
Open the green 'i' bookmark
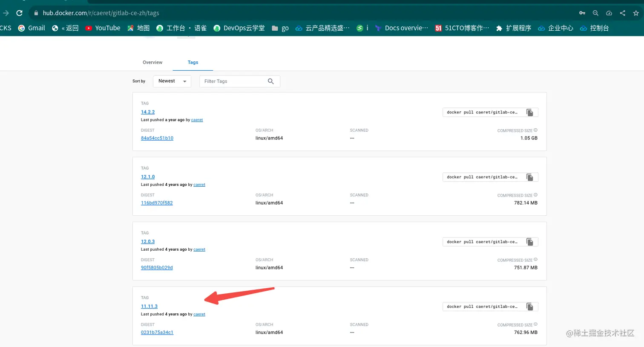pyautogui.click(x=362, y=28)
